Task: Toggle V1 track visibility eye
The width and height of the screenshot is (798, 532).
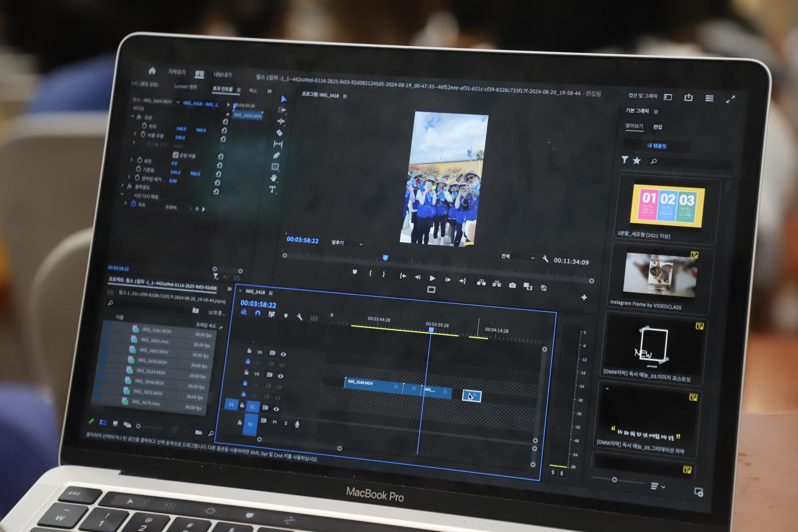Action: (276, 409)
